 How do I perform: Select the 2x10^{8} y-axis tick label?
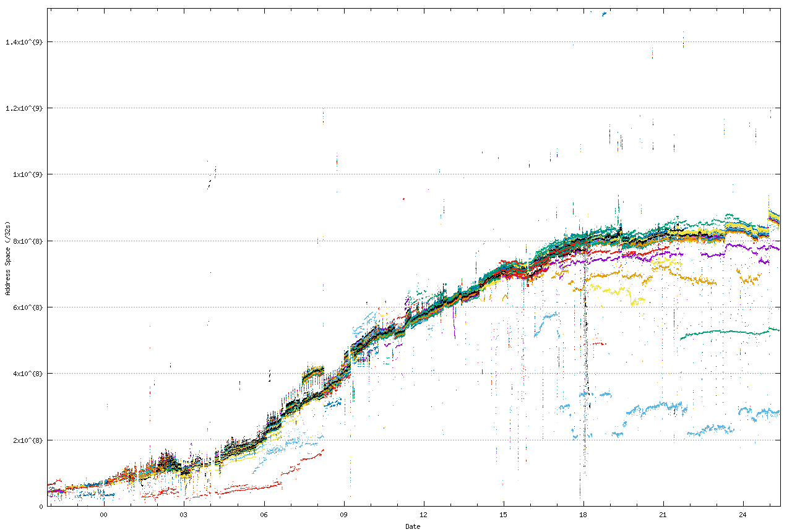(x=27, y=440)
